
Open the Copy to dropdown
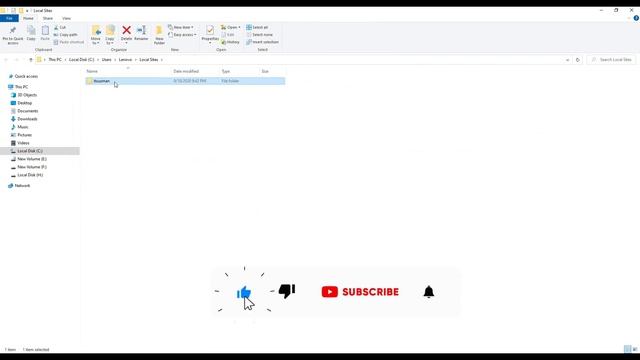tap(110, 35)
